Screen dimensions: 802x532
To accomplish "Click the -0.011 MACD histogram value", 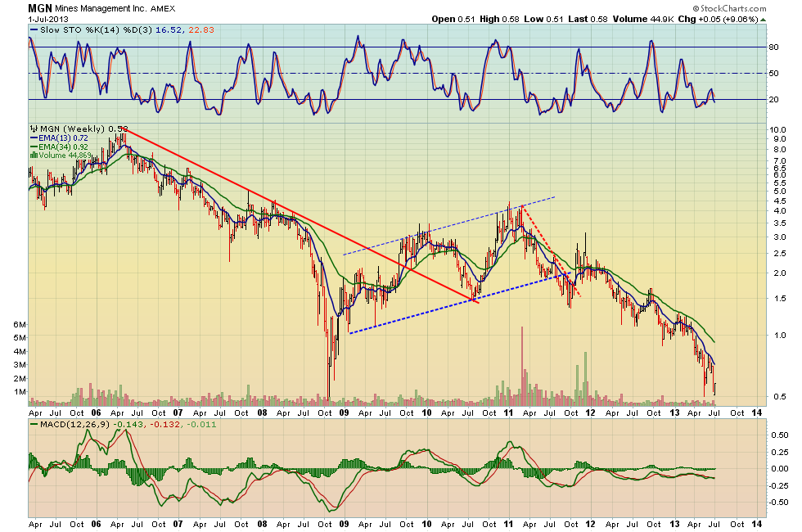I will 201,425.
